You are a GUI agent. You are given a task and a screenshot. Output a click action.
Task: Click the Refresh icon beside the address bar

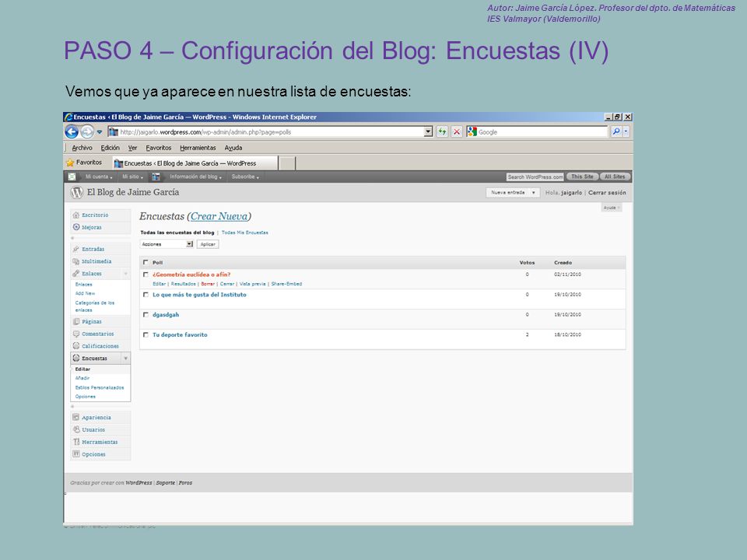tap(442, 132)
